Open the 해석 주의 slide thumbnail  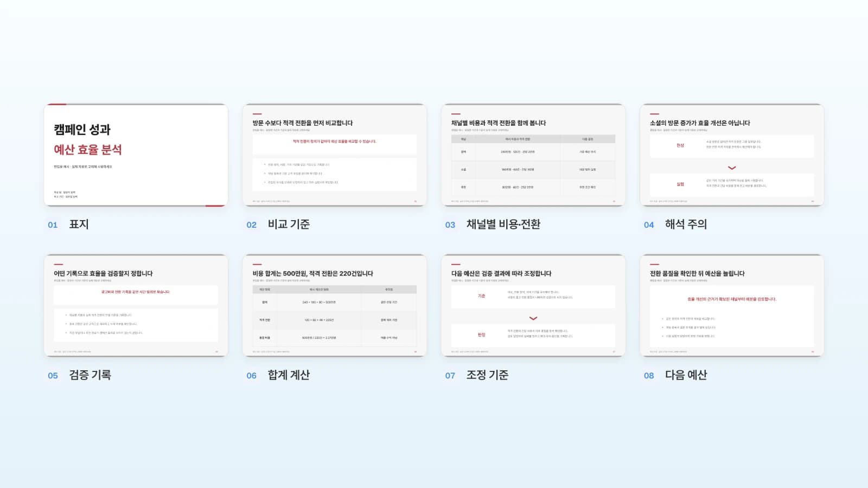click(x=732, y=155)
